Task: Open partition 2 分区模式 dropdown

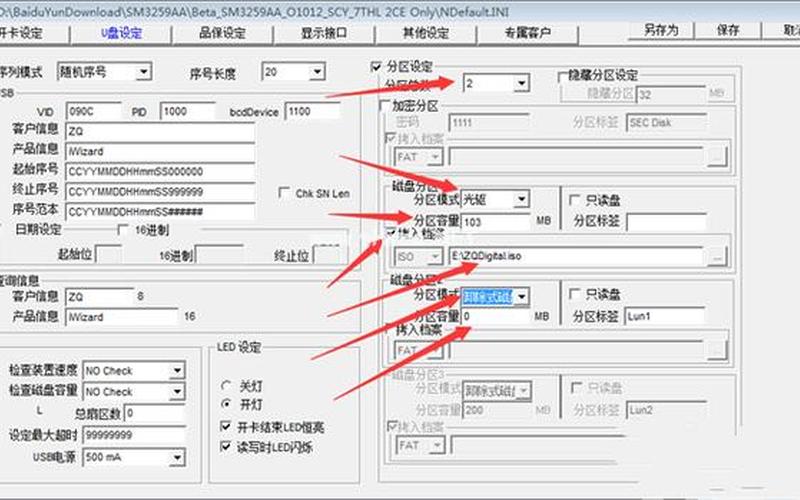Action: point(495,296)
